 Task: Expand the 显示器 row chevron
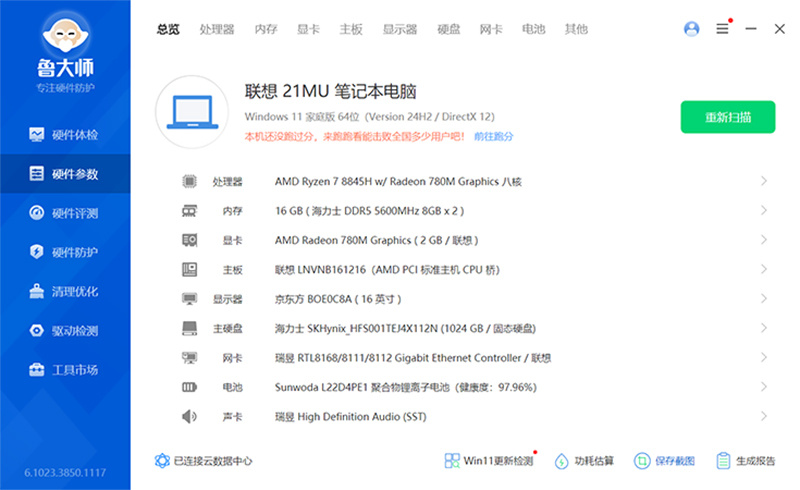click(x=763, y=299)
